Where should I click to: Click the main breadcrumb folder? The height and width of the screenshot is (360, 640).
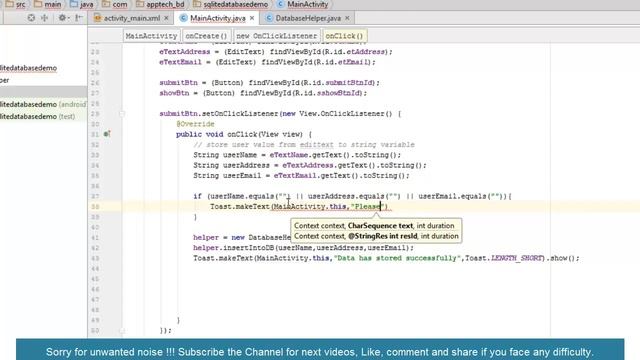point(48,4)
